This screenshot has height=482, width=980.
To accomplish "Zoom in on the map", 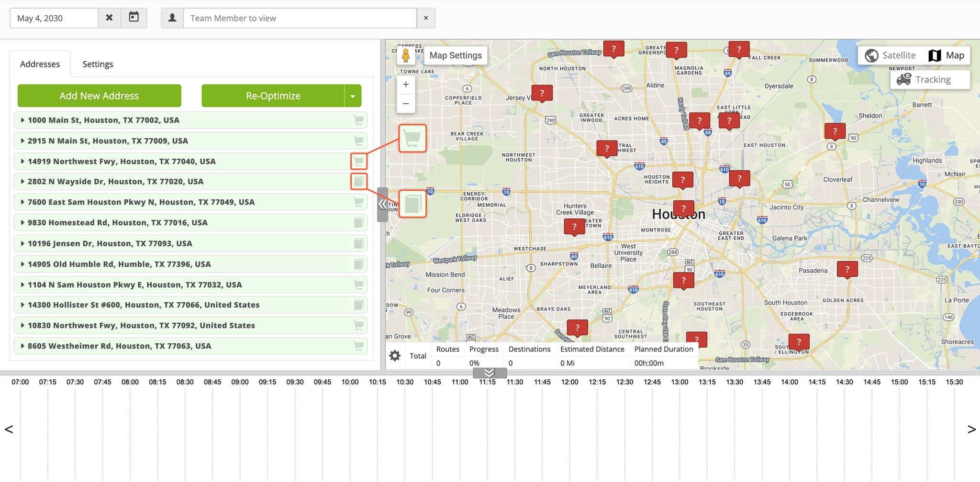I will (x=405, y=85).
